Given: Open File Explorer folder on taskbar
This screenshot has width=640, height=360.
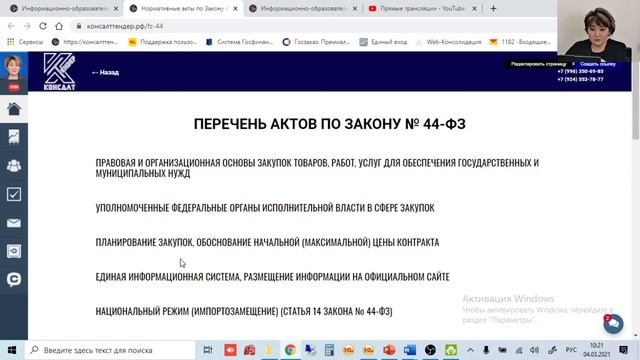Looking at the screenshot, I should (269, 350).
